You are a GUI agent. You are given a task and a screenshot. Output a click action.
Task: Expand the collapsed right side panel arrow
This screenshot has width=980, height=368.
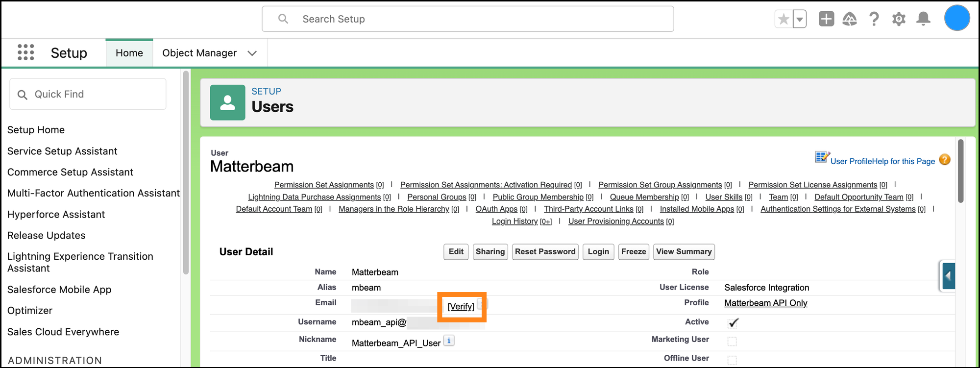coord(948,276)
